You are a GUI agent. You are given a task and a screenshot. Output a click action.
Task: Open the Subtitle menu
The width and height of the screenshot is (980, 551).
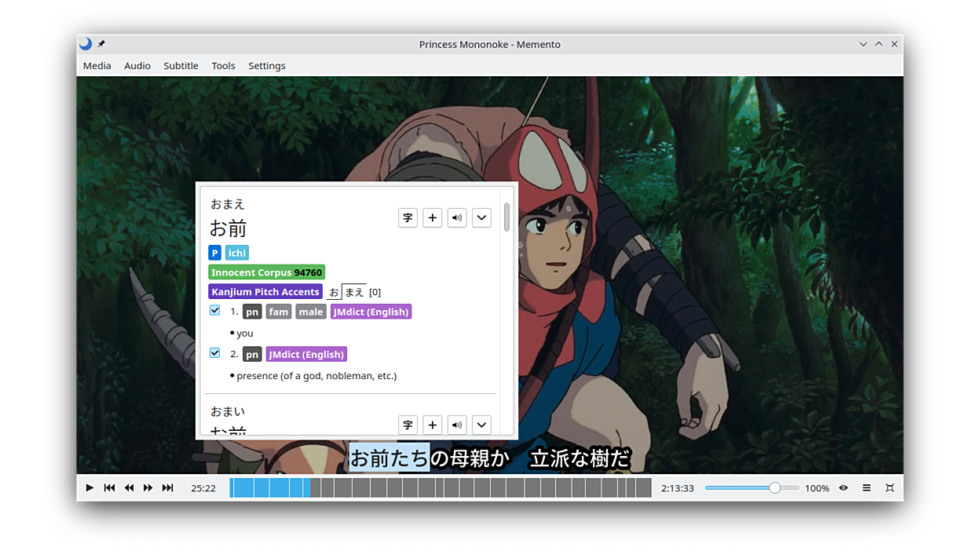tap(181, 66)
